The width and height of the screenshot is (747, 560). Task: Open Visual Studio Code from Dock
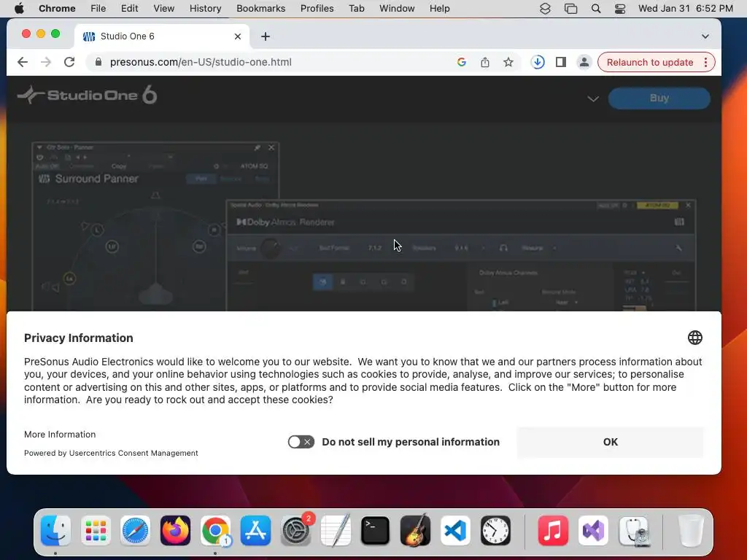[x=455, y=531]
